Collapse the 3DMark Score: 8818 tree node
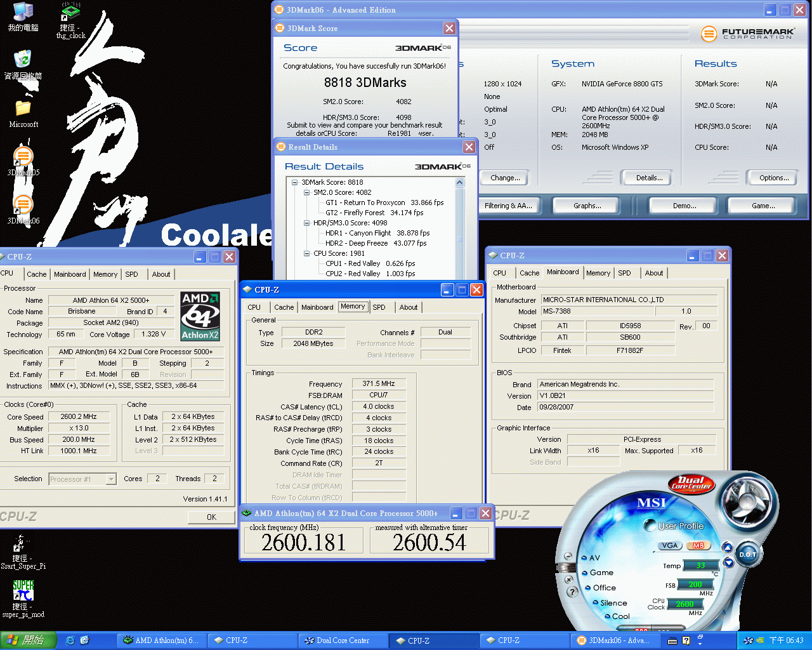The image size is (812, 650). click(x=294, y=182)
